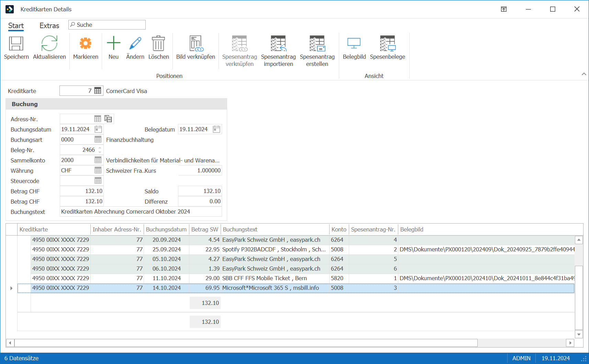Screen dimensions: 589x364
Task: Open Belegdatum calendar picker
Action: [x=216, y=129]
